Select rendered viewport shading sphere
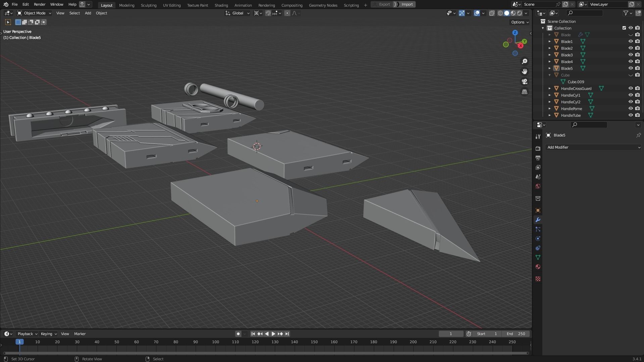644x362 pixels. click(x=519, y=13)
